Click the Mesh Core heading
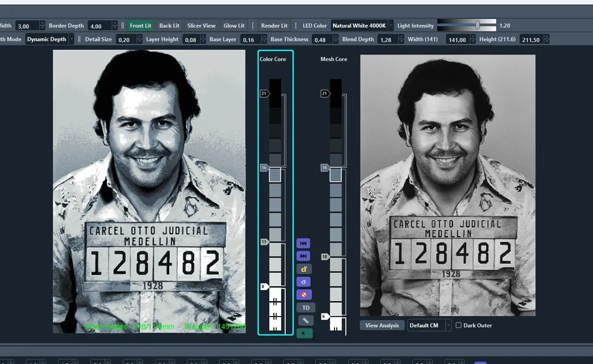 (x=333, y=59)
